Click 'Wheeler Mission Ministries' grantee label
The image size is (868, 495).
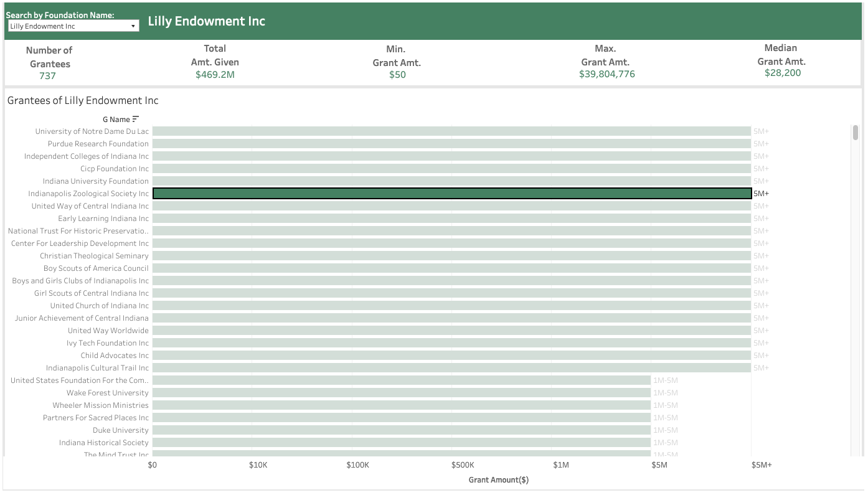[x=101, y=405]
